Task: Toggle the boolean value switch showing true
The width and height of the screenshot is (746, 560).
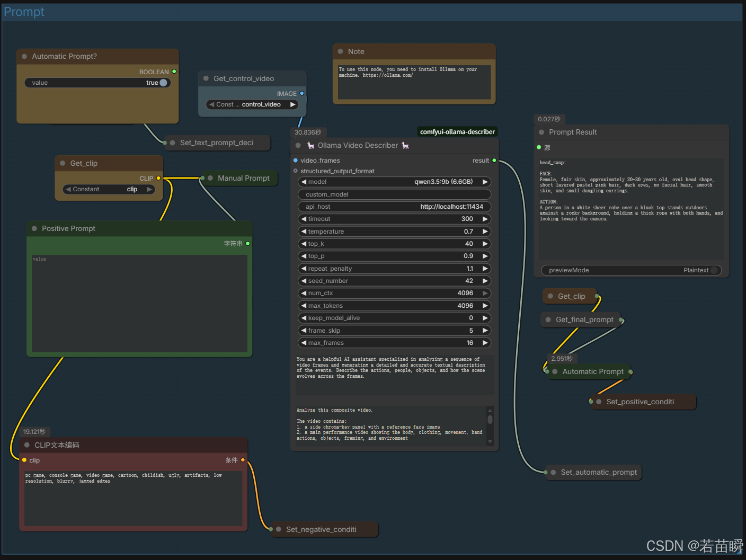Action: click(163, 83)
